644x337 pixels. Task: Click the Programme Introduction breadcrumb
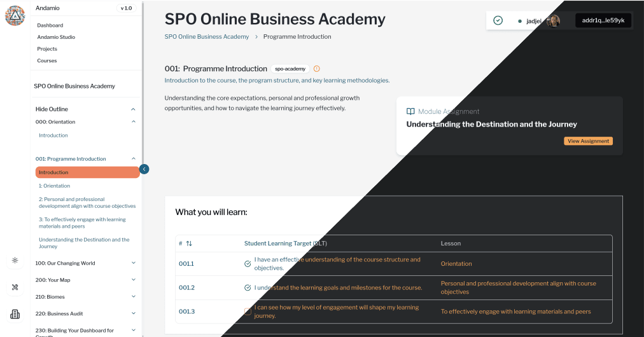click(297, 36)
